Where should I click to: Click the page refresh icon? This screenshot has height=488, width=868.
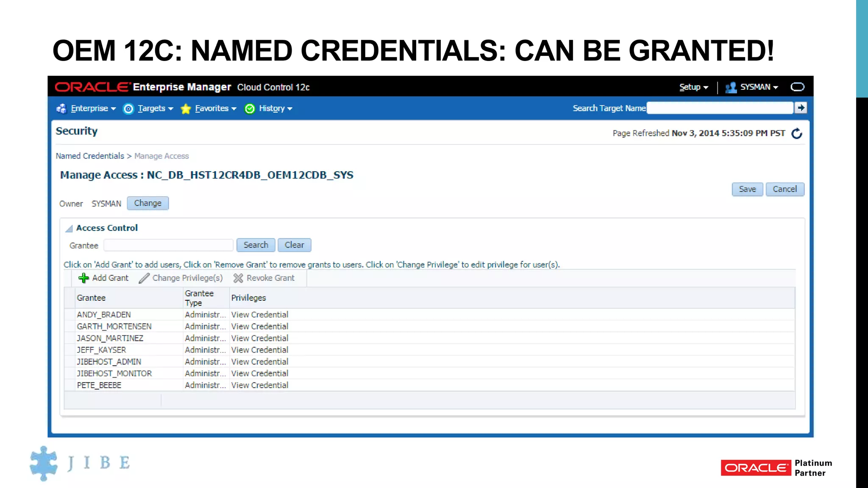[x=797, y=133]
